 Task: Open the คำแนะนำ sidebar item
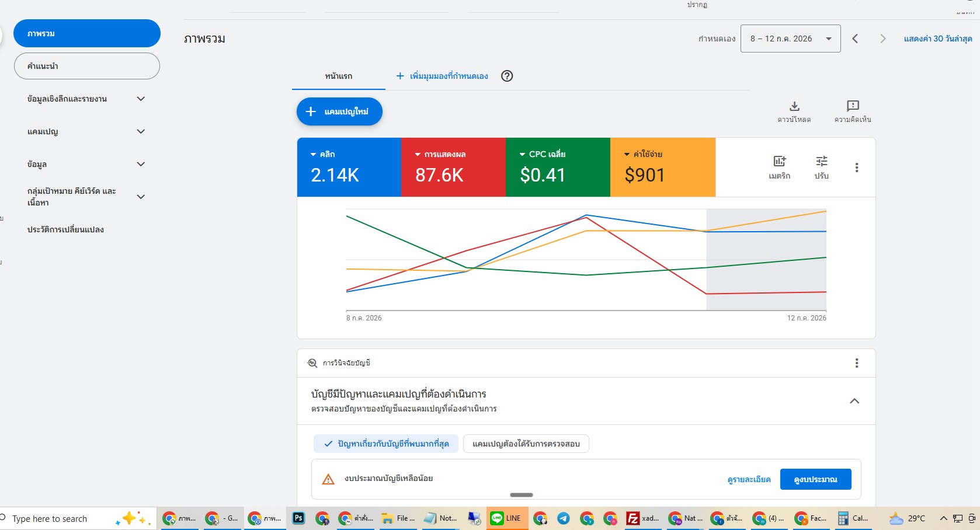click(x=87, y=66)
